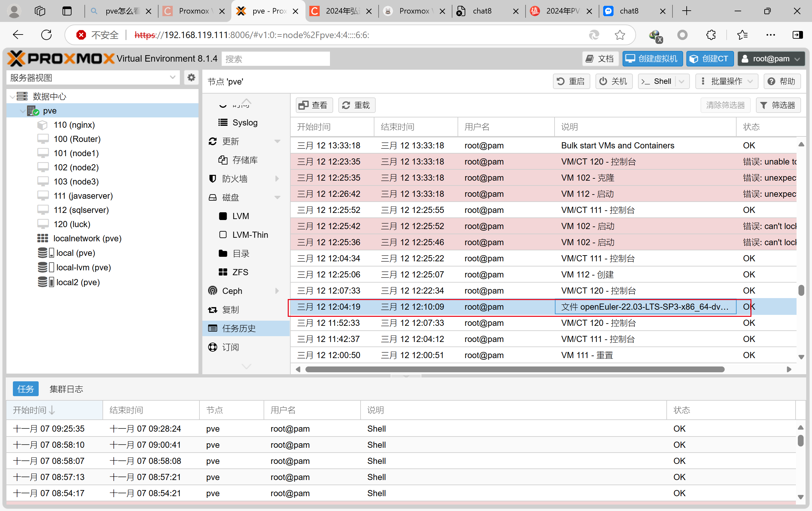Open the Ceph section
Viewport: 812px width, 511px height.
(x=232, y=291)
